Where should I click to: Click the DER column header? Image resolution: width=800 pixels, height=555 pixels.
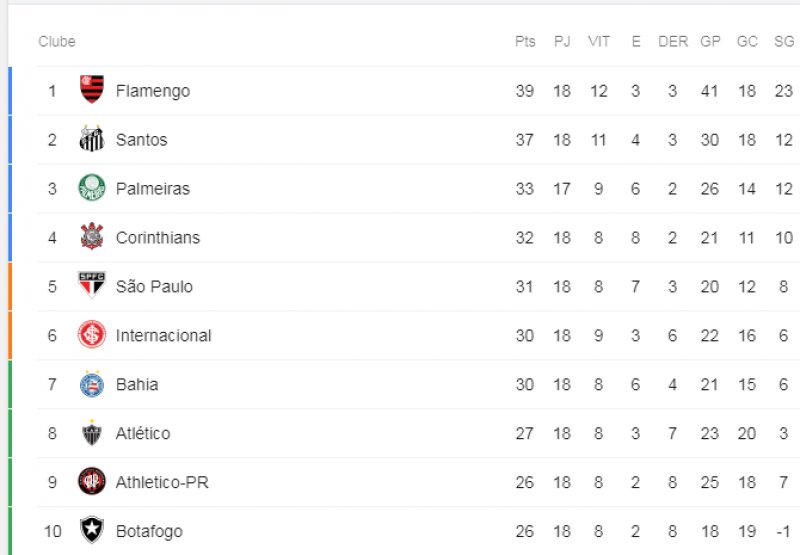(x=673, y=41)
